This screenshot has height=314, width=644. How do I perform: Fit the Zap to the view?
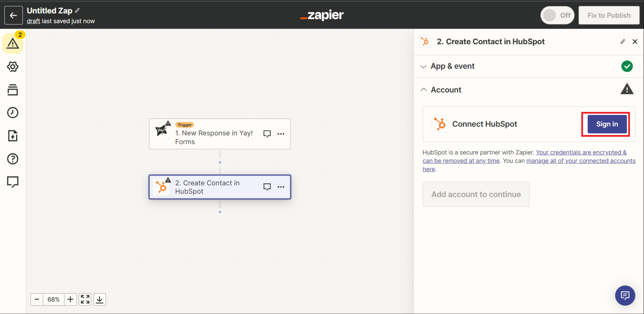(85, 300)
